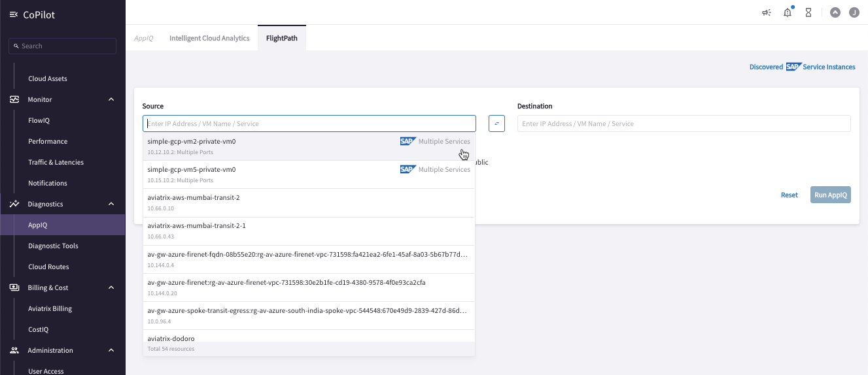
Task: Select aviatrix-aws-mumbai-transit-2-1 suggestion
Action: click(x=309, y=231)
